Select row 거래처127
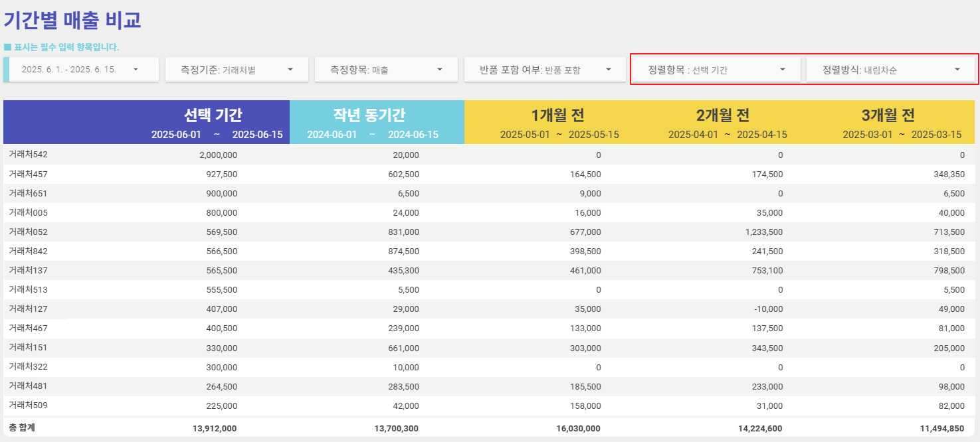 pos(489,309)
